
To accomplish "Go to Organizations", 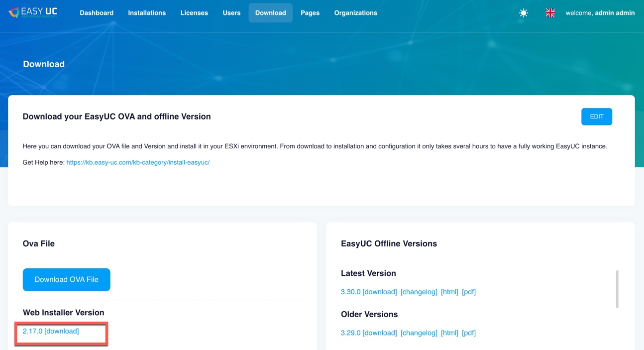I will pyautogui.click(x=355, y=13).
